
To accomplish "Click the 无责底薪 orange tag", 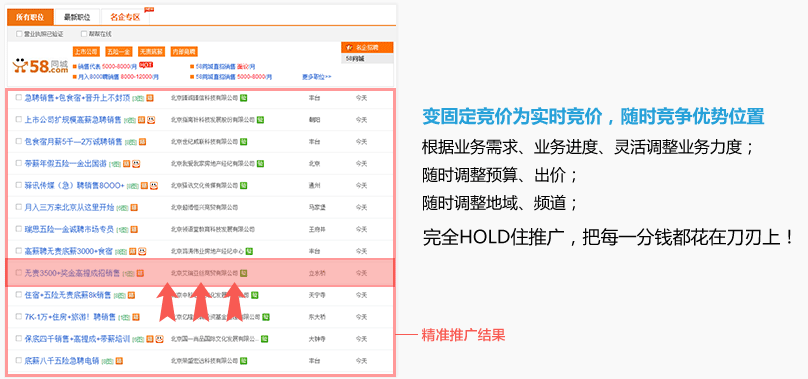I will [x=151, y=52].
